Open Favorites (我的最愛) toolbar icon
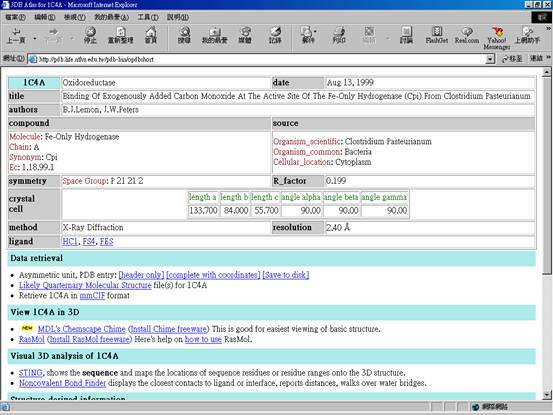 tap(214, 35)
